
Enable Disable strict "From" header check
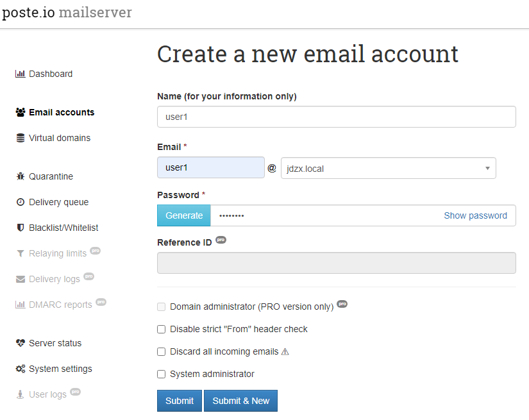pos(162,329)
